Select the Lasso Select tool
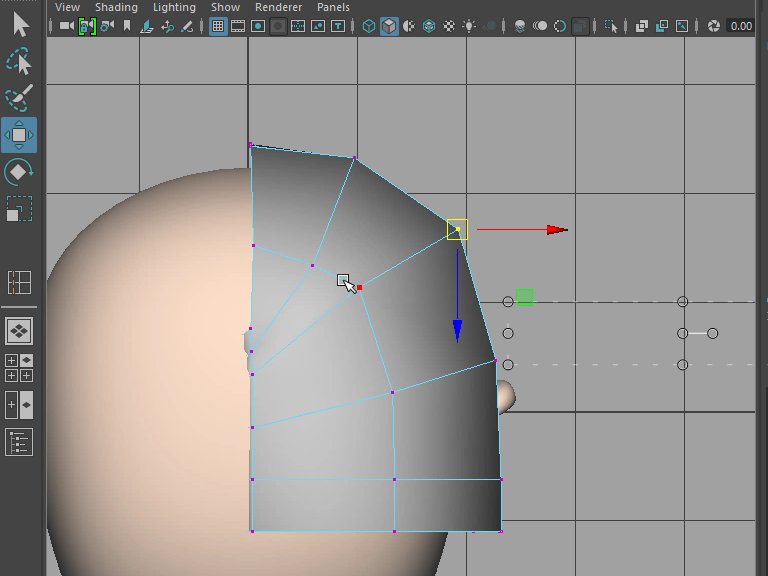The height and width of the screenshot is (576, 768). pyautogui.click(x=19, y=62)
